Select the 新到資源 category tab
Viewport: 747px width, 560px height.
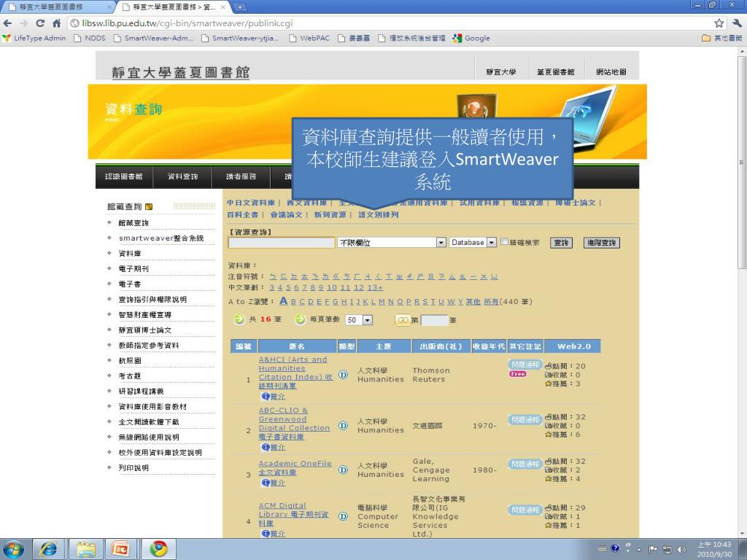[x=330, y=215]
